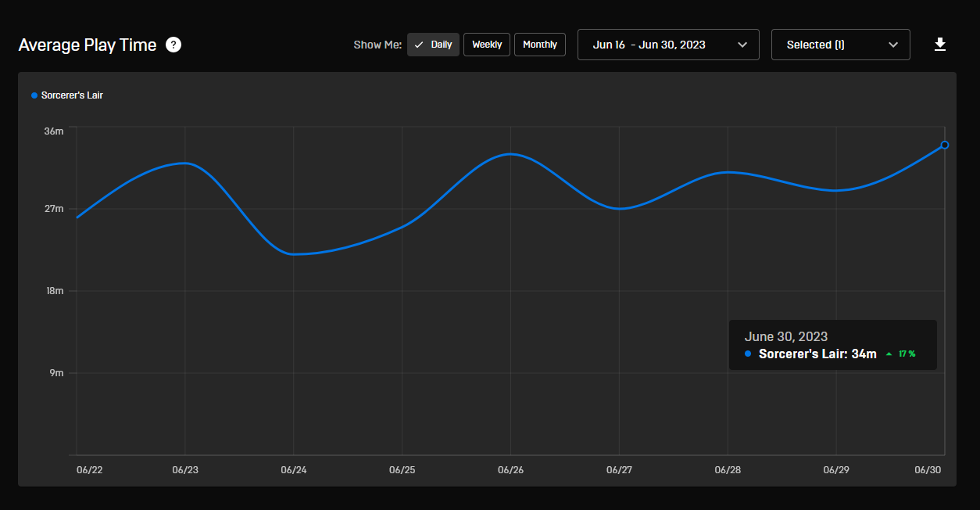Open the Average Play Time help tooltip icon
980x510 pixels.
[x=173, y=45]
